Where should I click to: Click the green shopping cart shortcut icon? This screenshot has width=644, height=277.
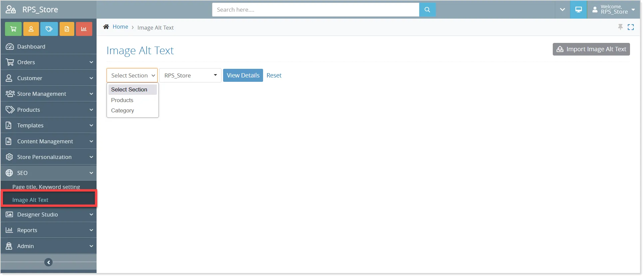tap(13, 29)
